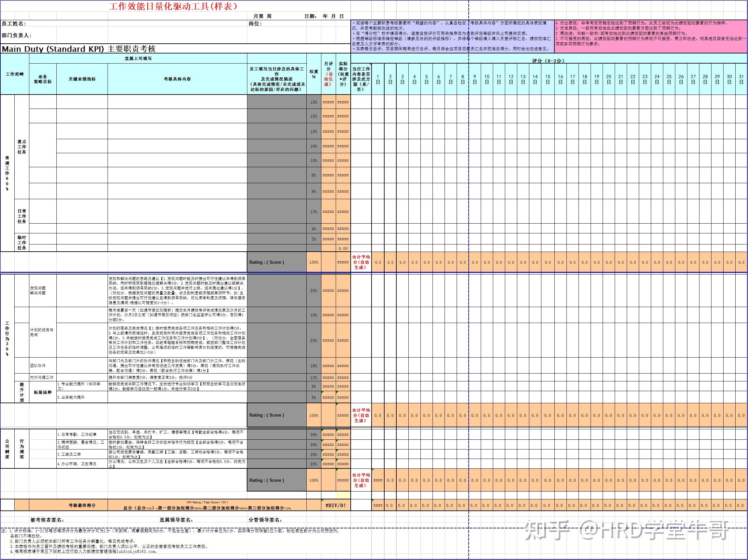Click the 月第 周 cell
The height and width of the screenshot is (560, 748).
262,16
